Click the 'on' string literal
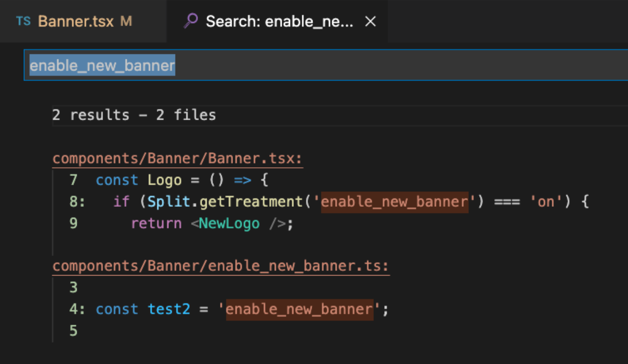 pyautogui.click(x=546, y=202)
